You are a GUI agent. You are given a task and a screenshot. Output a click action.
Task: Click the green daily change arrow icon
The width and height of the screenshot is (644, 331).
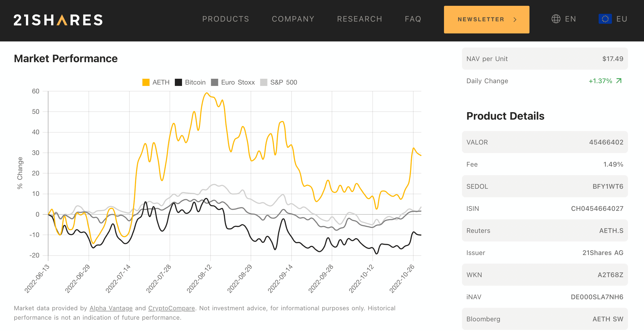[x=619, y=81]
